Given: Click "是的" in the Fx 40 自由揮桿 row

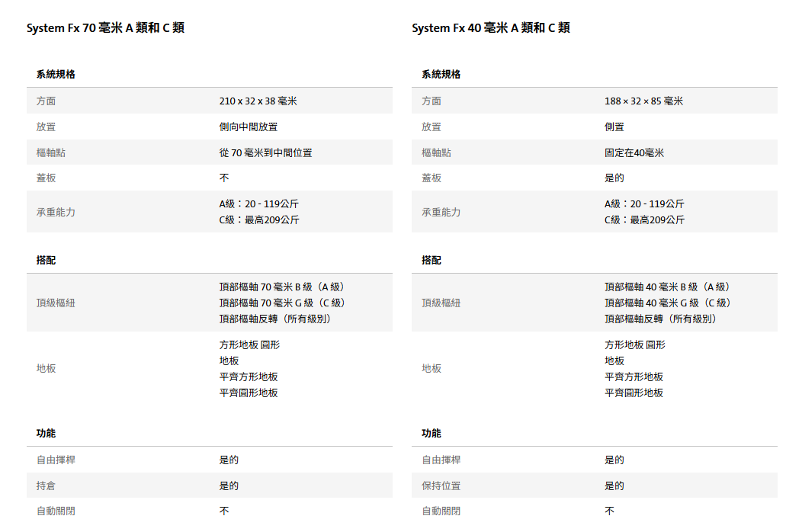Looking at the screenshot, I should click(614, 460).
